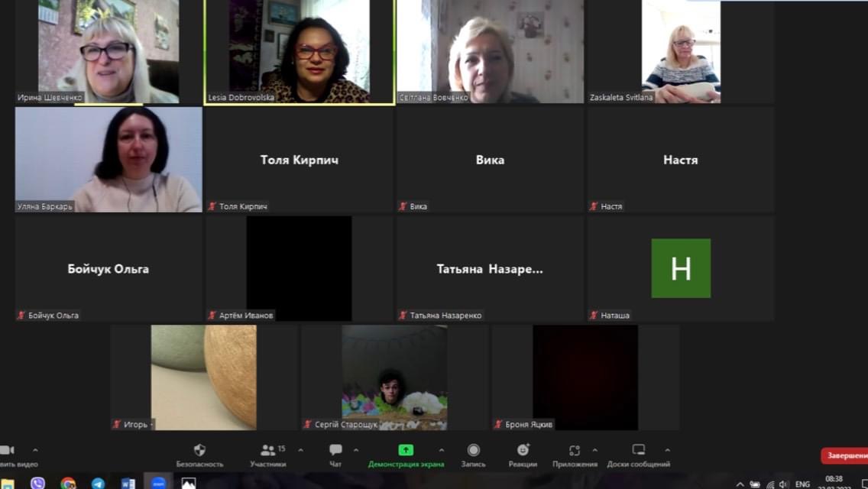Open the Participants (Участники) panel
This screenshot has height=489, width=868.
(x=267, y=451)
